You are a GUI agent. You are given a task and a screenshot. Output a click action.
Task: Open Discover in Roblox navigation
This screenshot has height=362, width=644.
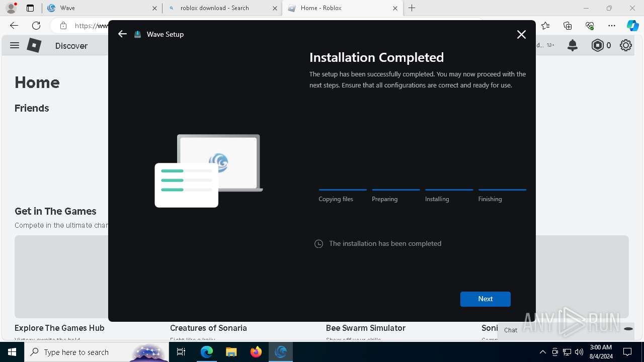tap(71, 46)
